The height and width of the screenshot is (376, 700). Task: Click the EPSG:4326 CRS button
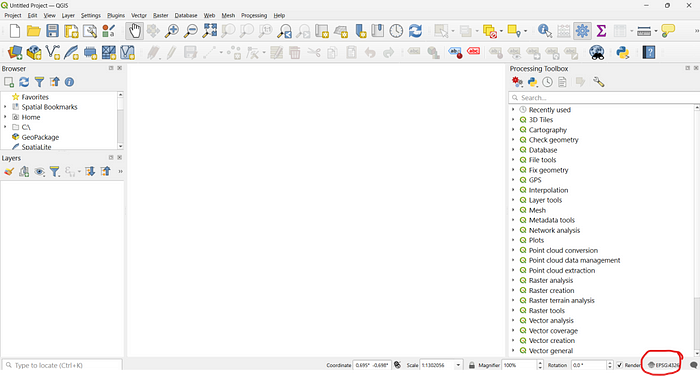pyautogui.click(x=663, y=365)
